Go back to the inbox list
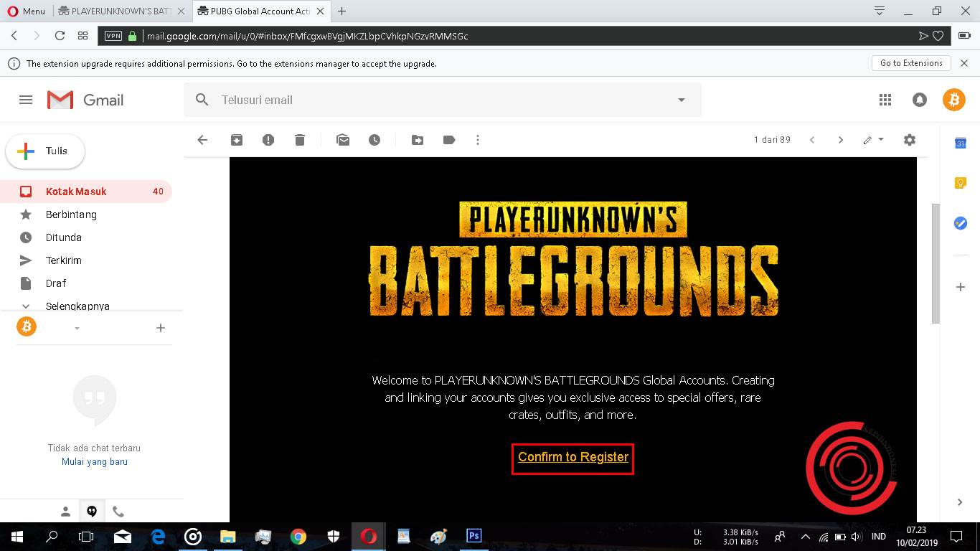This screenshot has width=980, height=551. 202,140
